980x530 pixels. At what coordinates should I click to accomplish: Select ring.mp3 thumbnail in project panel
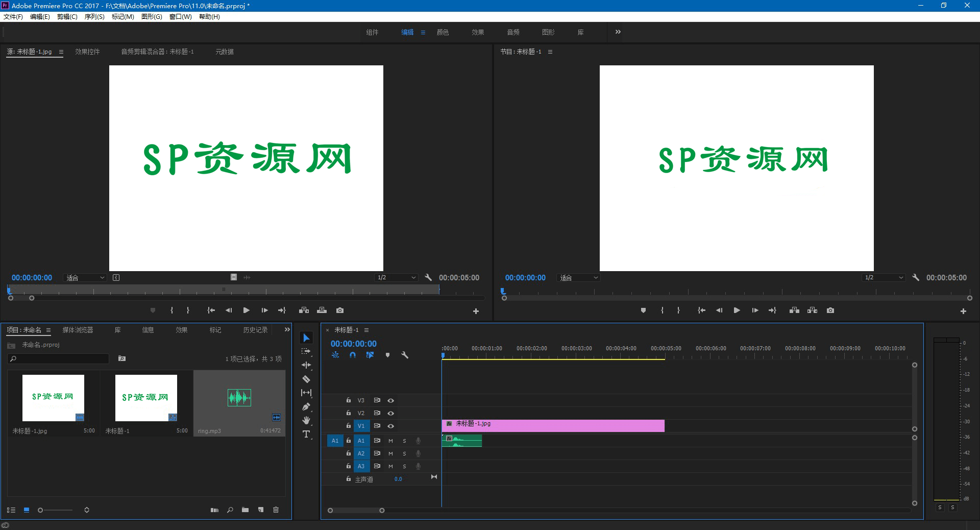(x=239, y=397)
